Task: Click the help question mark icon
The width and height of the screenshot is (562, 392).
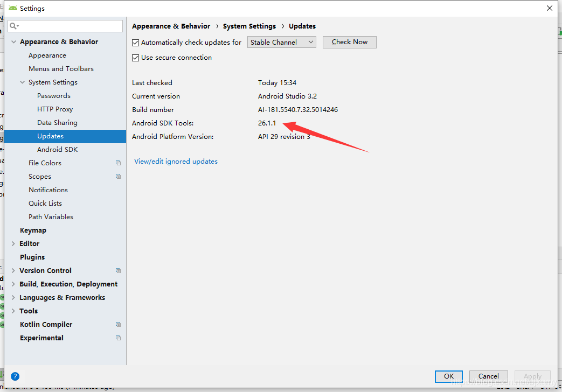Action: [x=15, y=376]
